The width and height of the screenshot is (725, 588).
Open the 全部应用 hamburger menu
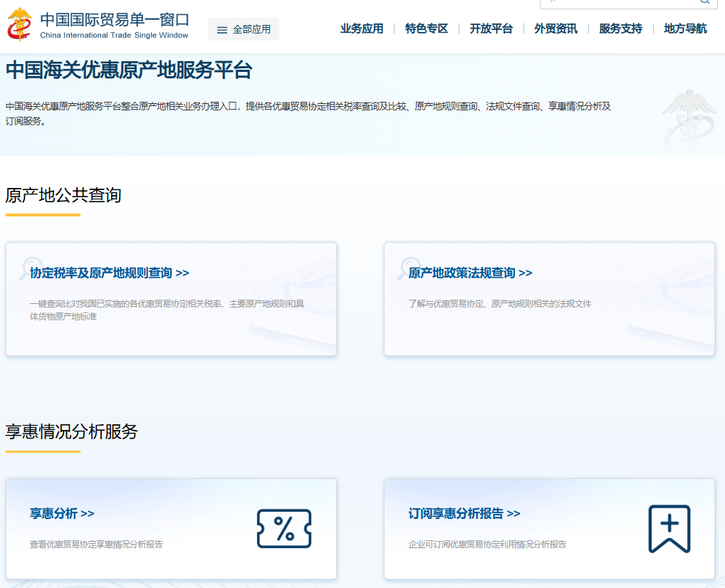point(243,29)
